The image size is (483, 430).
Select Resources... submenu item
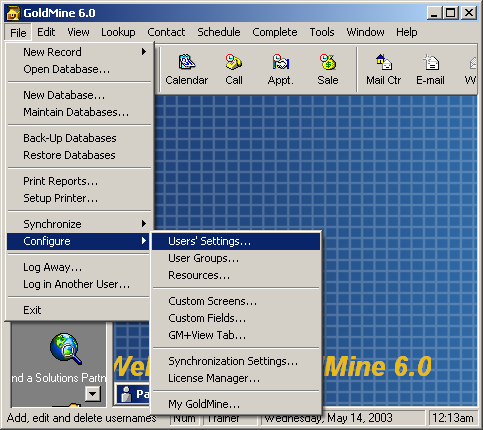click(x=236, y=275)
